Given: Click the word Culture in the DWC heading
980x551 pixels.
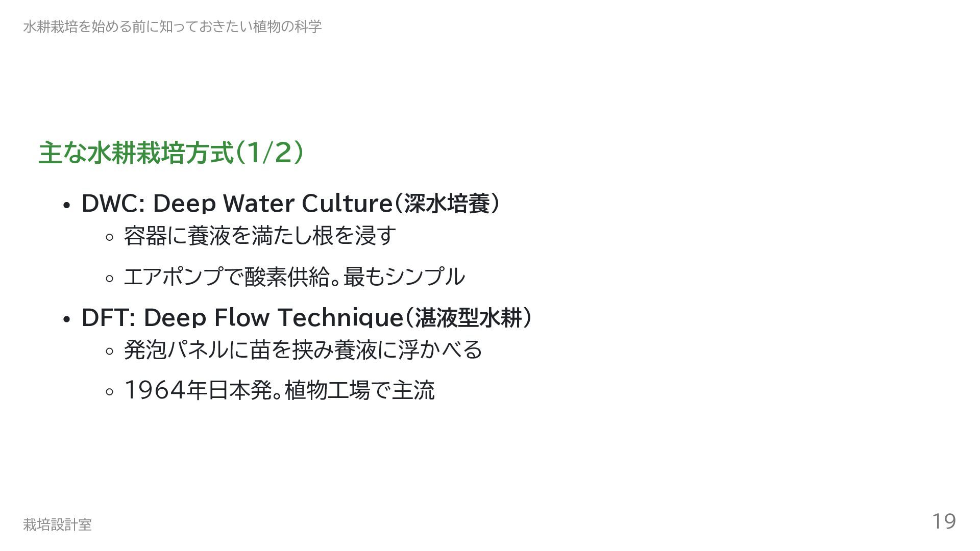Looking at the screenshot, I should tap(347, 204).
